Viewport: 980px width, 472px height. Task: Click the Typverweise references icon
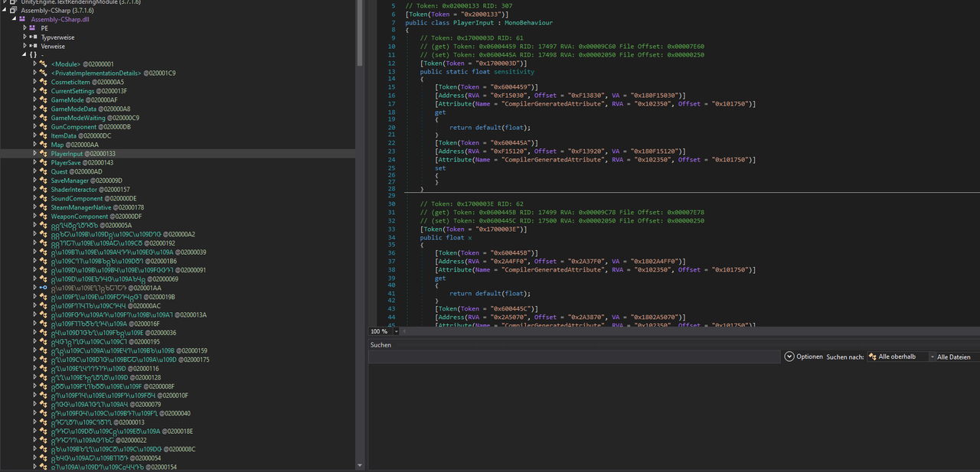(x=34, y=37)
